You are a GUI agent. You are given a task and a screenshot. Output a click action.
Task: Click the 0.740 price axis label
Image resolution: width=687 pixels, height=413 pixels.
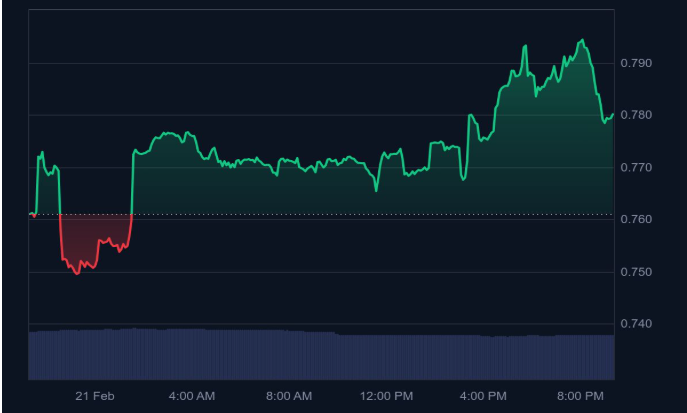(637, 324)
